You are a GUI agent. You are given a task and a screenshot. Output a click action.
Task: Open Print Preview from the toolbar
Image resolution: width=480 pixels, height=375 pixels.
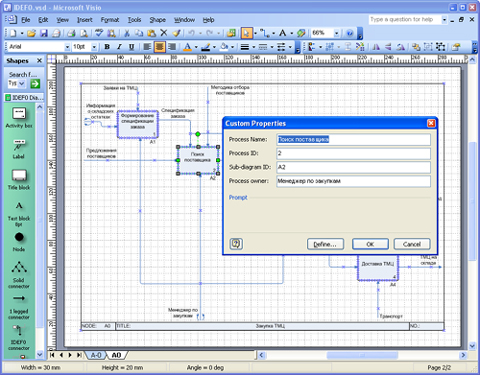tap(84, 33)
